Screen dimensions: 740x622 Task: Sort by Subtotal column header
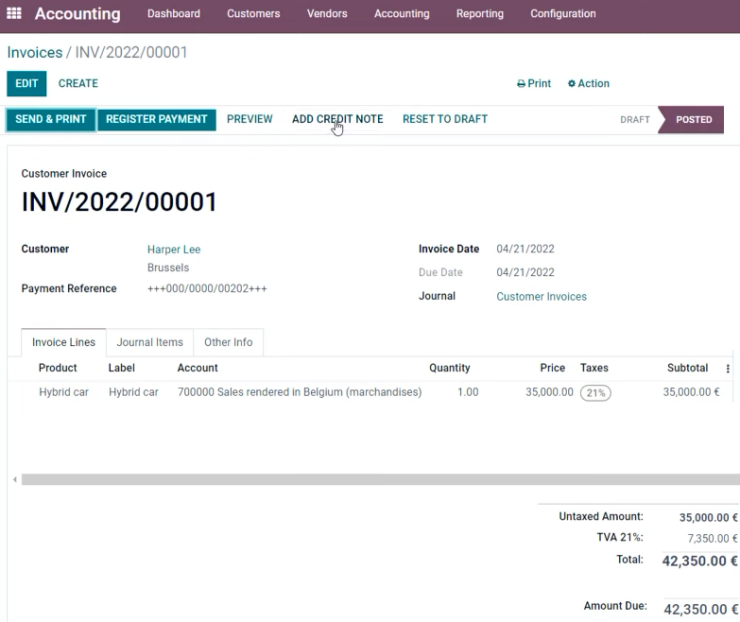(x=687, y=368)
